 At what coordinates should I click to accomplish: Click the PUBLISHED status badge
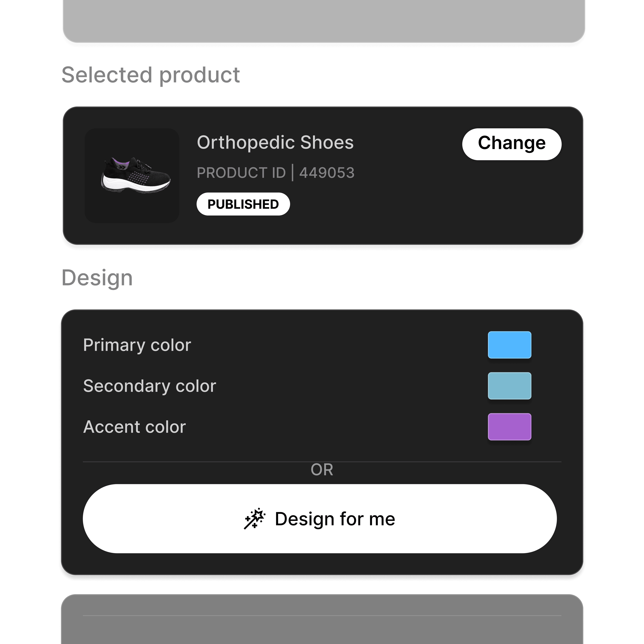click(243, 204)
